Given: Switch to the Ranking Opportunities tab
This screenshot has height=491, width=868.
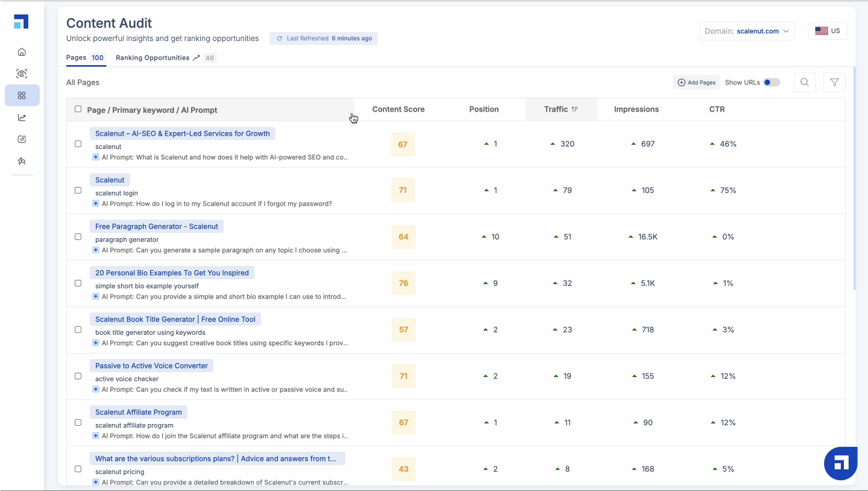Looking at the screenshot, I should (166, 58).
